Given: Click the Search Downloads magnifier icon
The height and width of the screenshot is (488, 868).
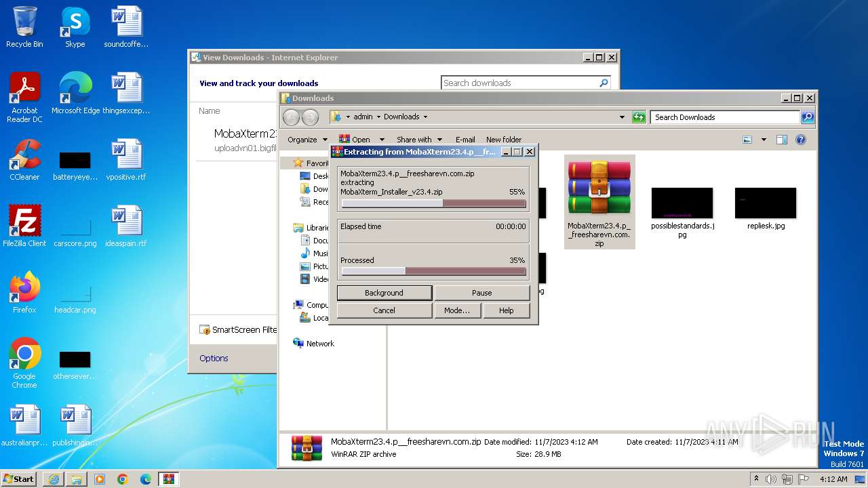Looking at the screenshot, I should pyautogui.click(x=807, y=117).
